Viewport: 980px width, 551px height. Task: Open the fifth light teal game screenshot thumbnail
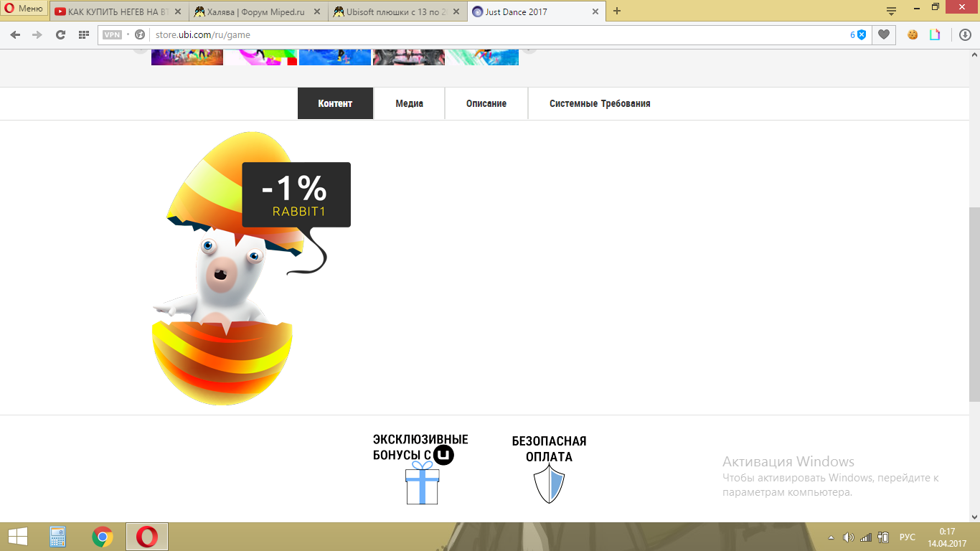483,57
